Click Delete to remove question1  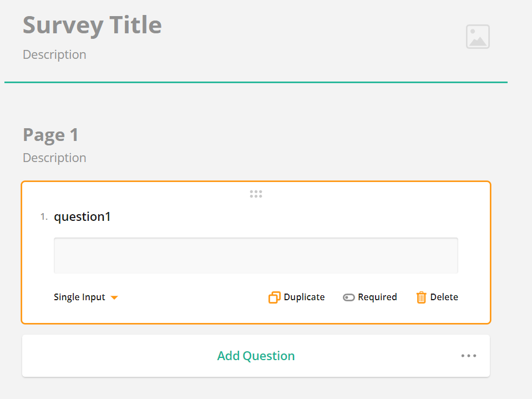pyautogui.click(x=437, y=297)
